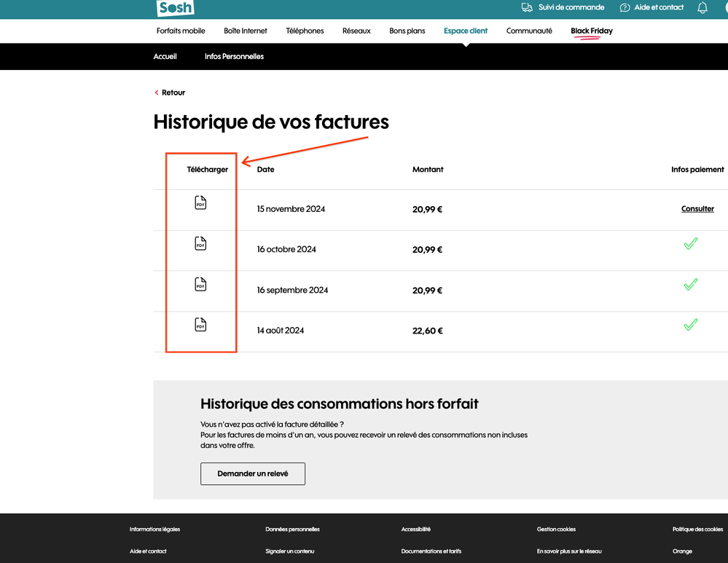The width and height of the screenshot is (728, 563).
Task: Open the Black Friday menu item
Action: point(592,31)
